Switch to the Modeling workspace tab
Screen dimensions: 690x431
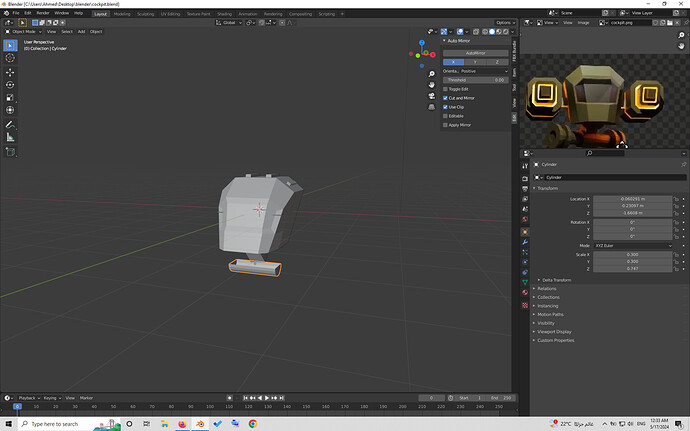[121, 14]
